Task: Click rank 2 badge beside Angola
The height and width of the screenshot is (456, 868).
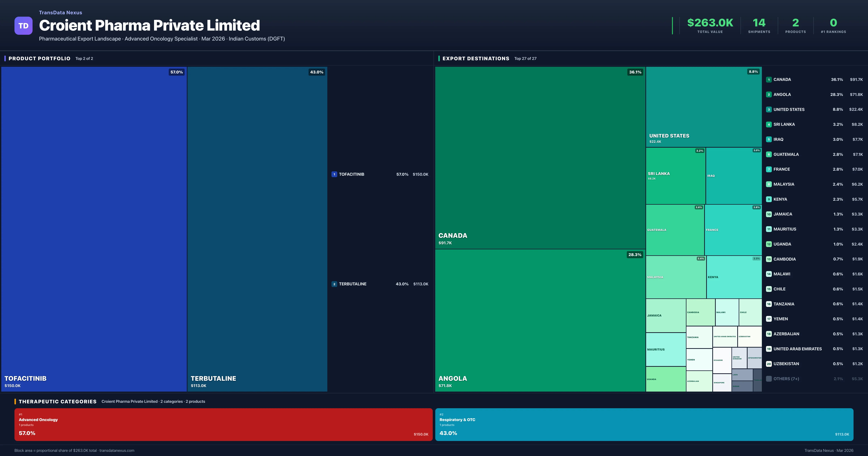Action: click(x=769, y=94)
